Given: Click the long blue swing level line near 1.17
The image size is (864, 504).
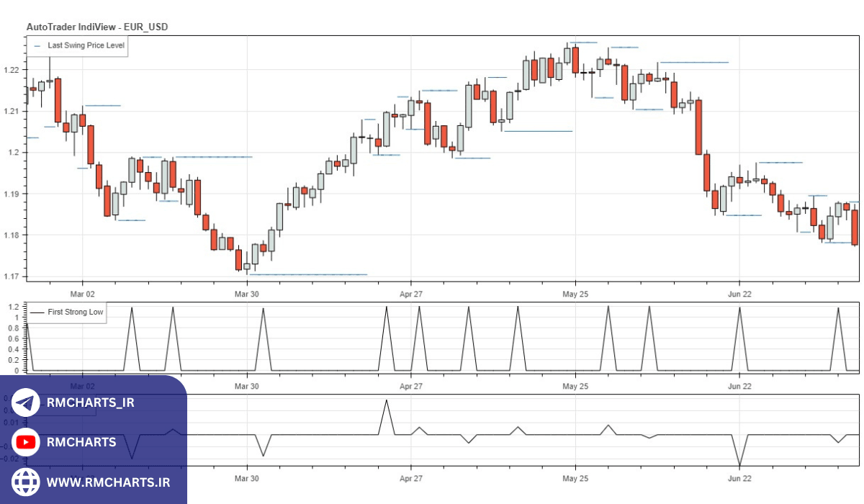Looking at the screenshot, I should pyautogui.click(x=308, y=274).
